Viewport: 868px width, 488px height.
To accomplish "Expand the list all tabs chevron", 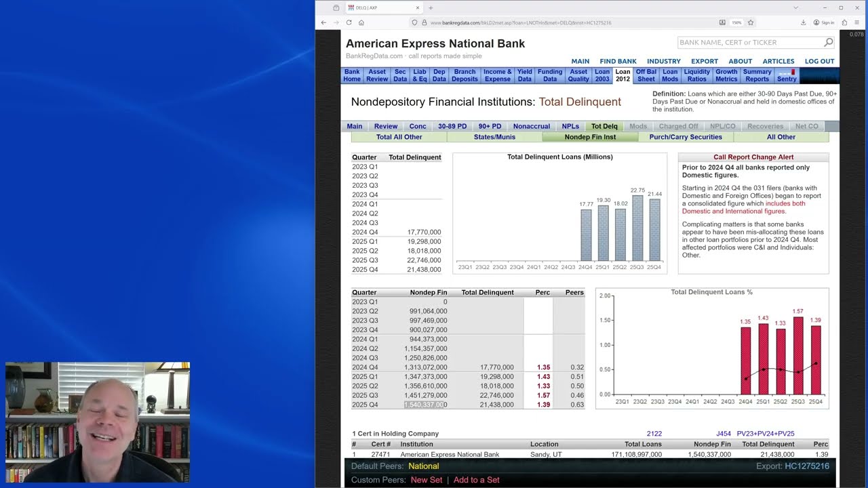I will tap(796, 8).
